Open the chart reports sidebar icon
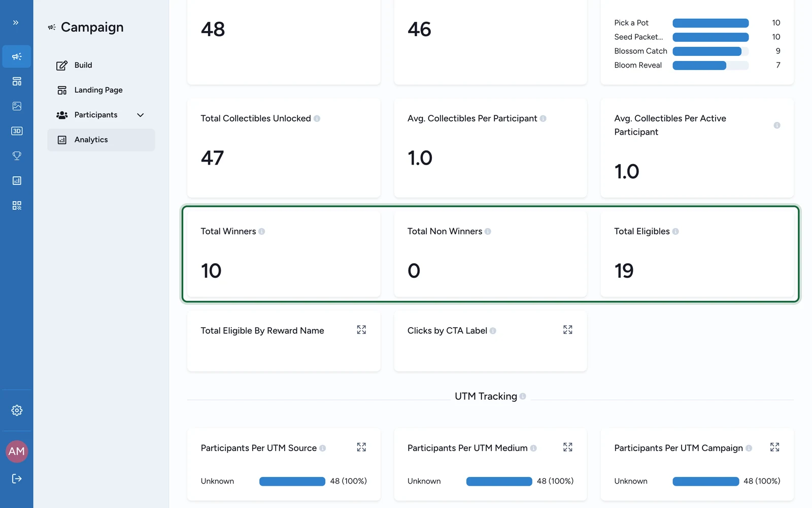This screenshot has height=508, width=812. [x=17, y=181]
